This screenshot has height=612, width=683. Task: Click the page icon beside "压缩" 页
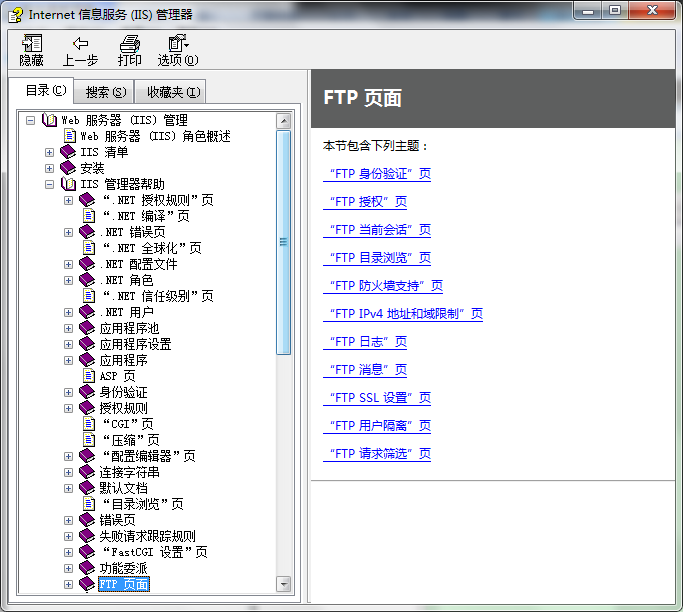[x=89, y=440]
